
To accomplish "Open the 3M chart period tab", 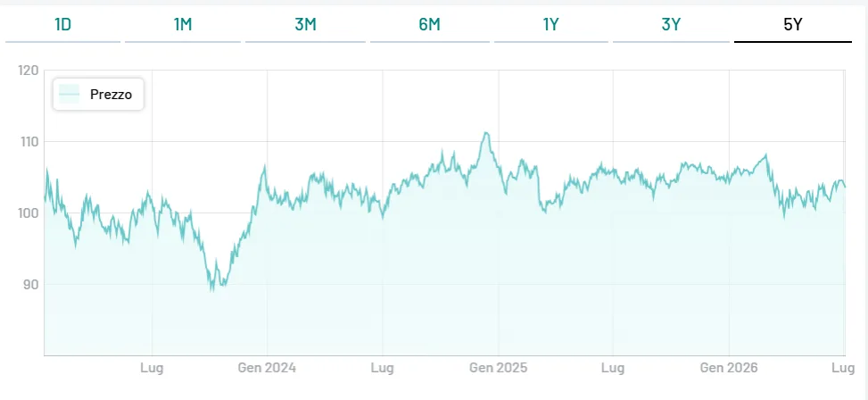I will click(x=305, y=25).
